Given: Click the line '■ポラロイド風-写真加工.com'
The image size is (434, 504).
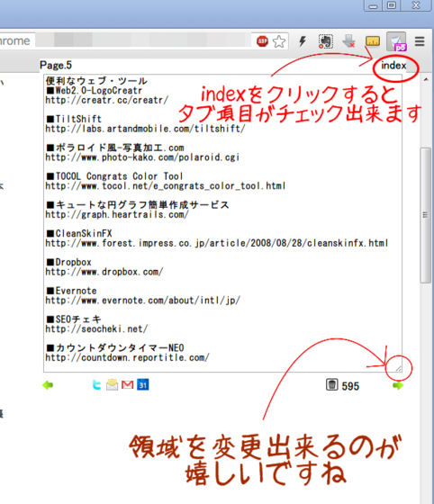Looking at the screenshot, I should [114, 148].
